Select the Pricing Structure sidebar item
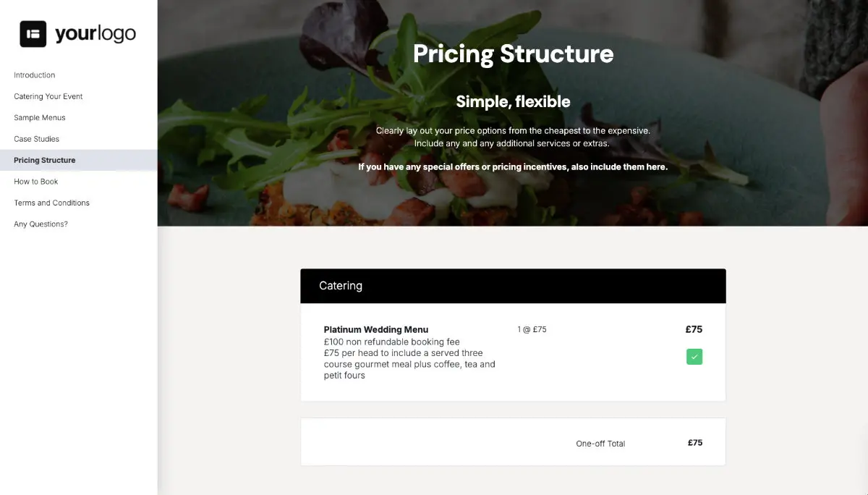The width and height of the screenshot is (868, 495). 44,160
